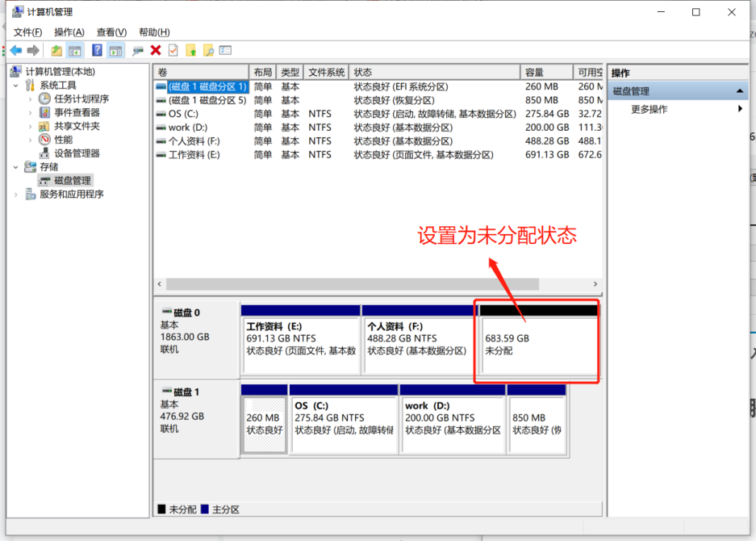Screen dimensions: 756x541
Task: Click the gray Forward arrow in the toolbar
Action: coord(33,50)
